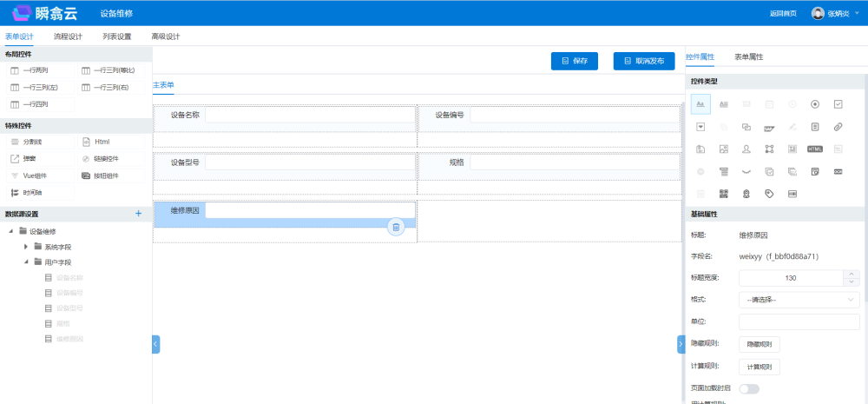Viewport: 868px width, 404px height.
Task: Select the checkbox control type icon
Action: (838, 104)
